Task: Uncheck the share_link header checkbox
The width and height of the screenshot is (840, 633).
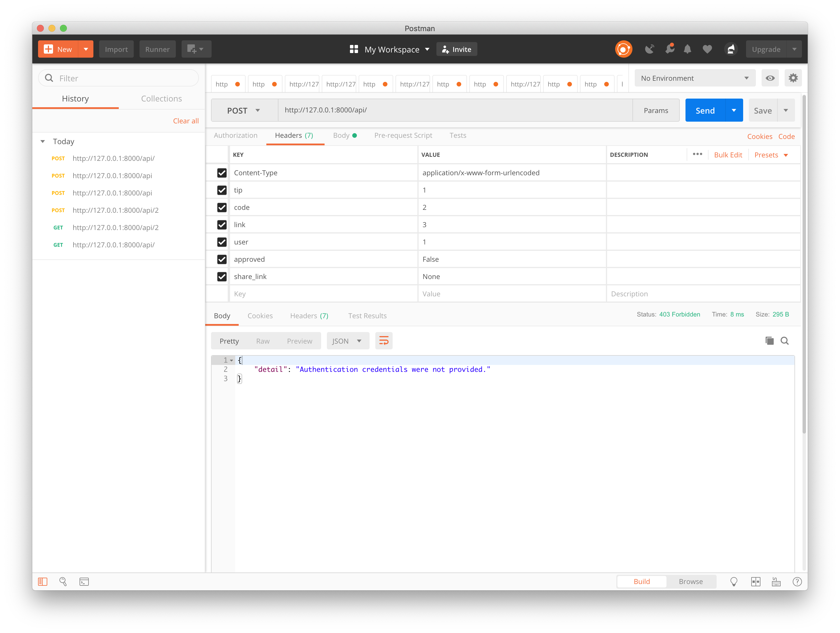Action: point(222,277)
